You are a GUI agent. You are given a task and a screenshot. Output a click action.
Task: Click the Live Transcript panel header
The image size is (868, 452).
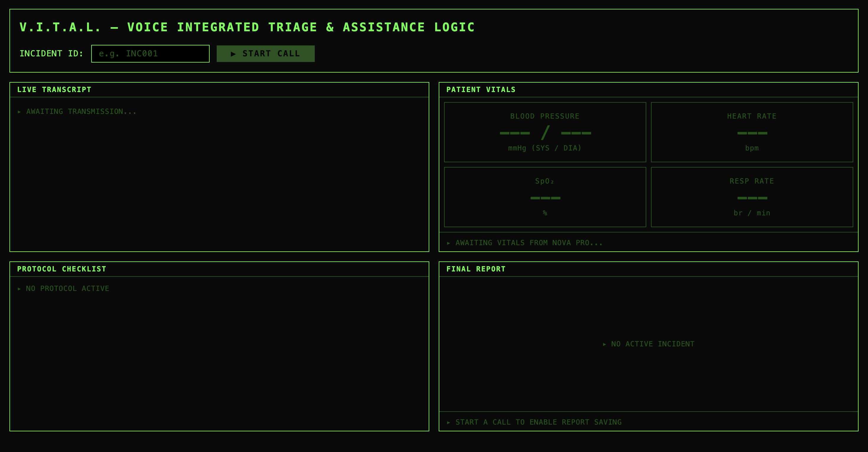click(x=54, y=90)
